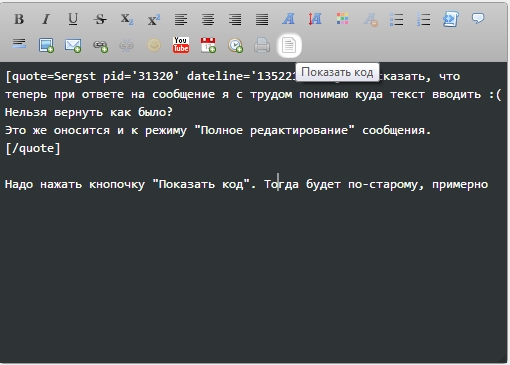Click the "[/quote]" closing tag line
This screenshot has height=365, width=510.
pos(33,148)
